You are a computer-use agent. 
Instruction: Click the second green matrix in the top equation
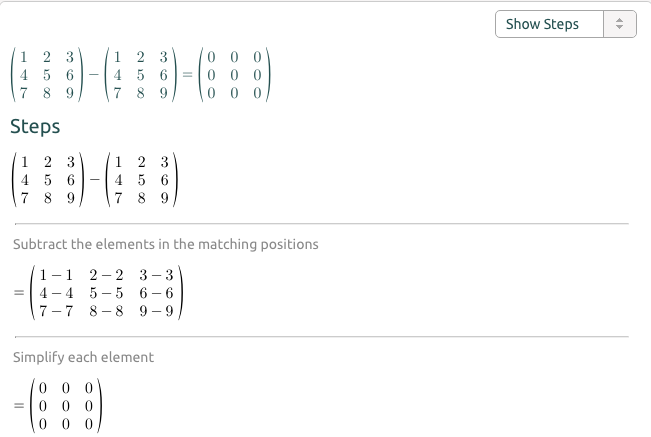pos(141,75)
